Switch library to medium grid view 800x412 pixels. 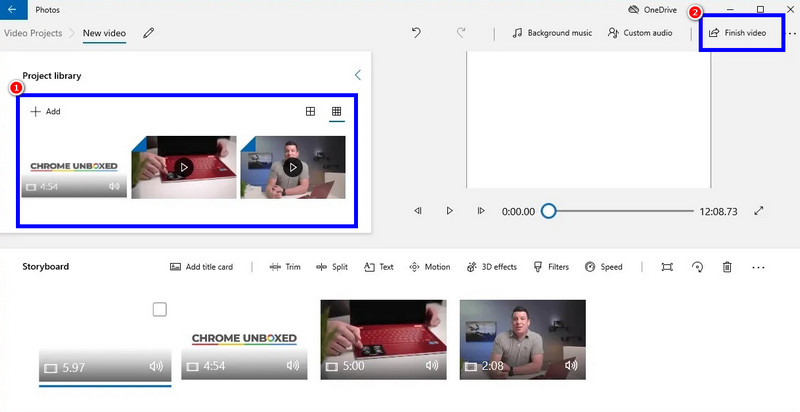(x=310, y=111)
